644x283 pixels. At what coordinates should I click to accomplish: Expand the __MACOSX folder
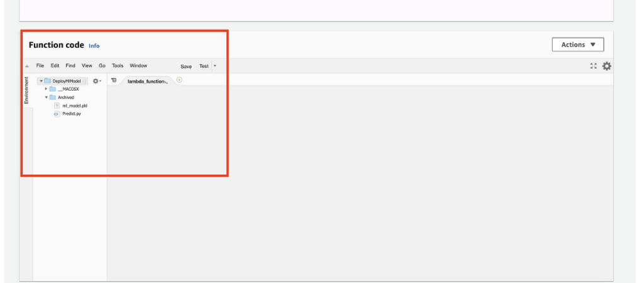[46, 89]
